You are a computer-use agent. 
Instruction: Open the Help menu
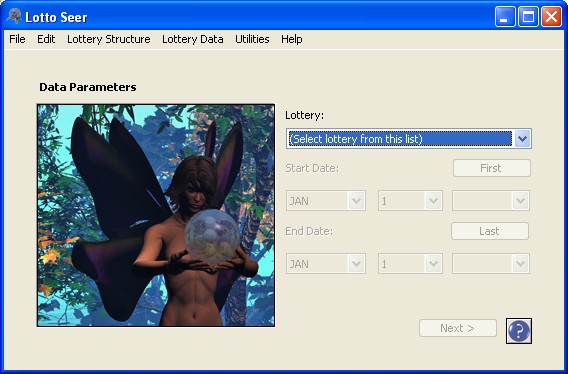292,39
